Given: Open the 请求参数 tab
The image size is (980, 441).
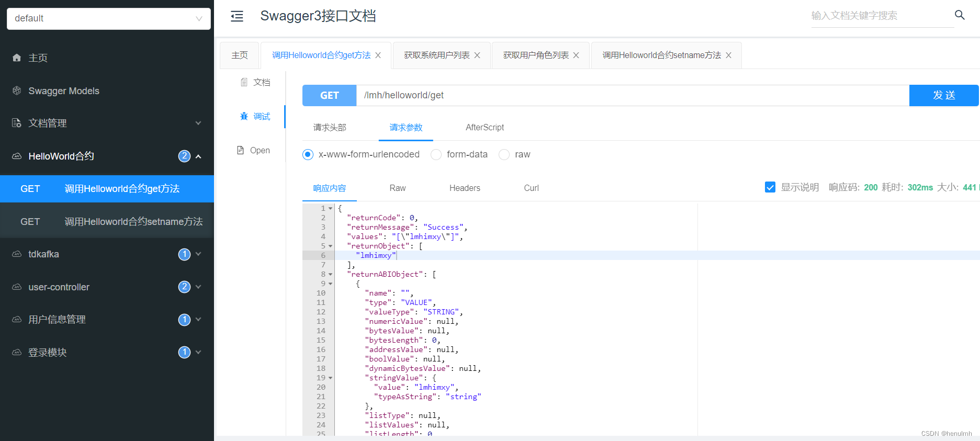Looking at the screenshot, I should click(x=406, y=127).
